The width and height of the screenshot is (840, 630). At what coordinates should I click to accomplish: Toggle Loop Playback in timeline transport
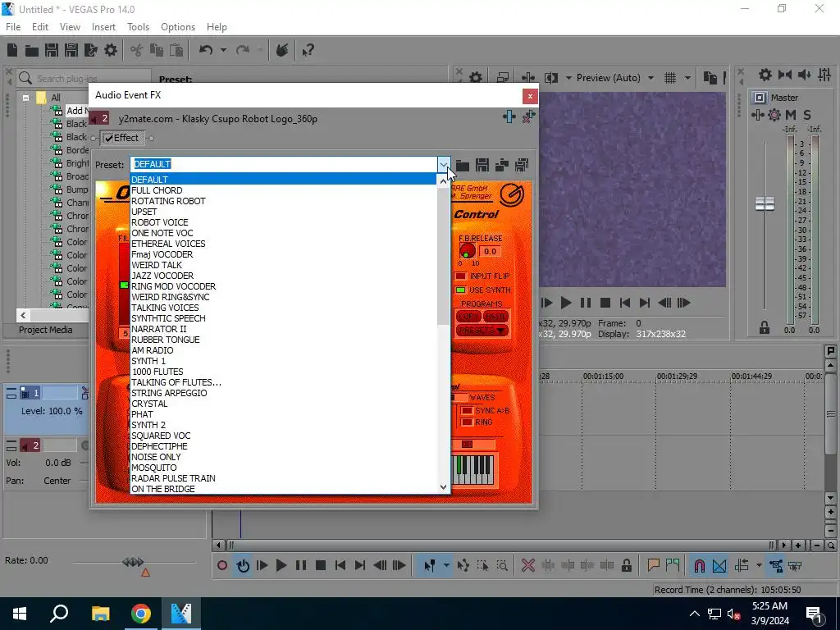[x=243, y=565]
